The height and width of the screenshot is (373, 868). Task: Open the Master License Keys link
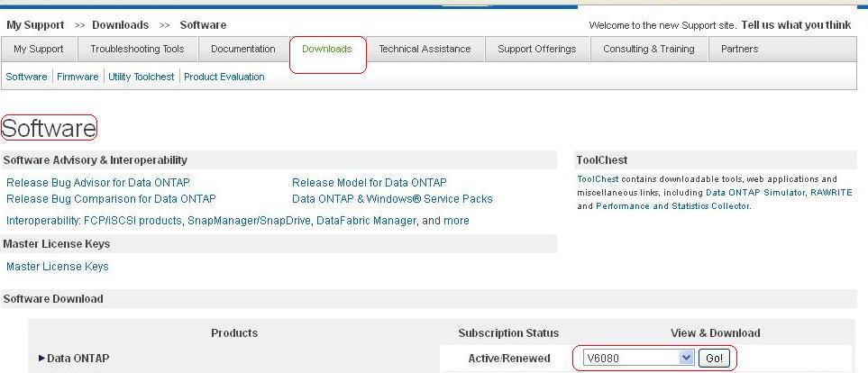tap(58, 267)
